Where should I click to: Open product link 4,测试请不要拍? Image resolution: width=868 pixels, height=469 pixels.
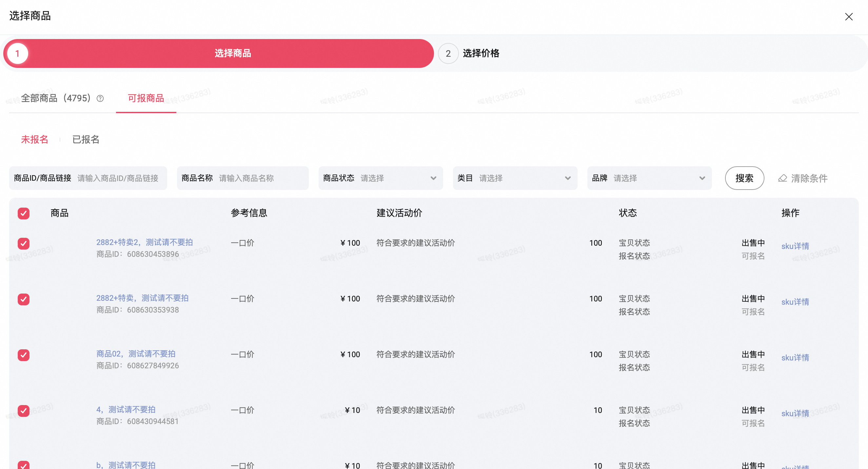(126, 409)
